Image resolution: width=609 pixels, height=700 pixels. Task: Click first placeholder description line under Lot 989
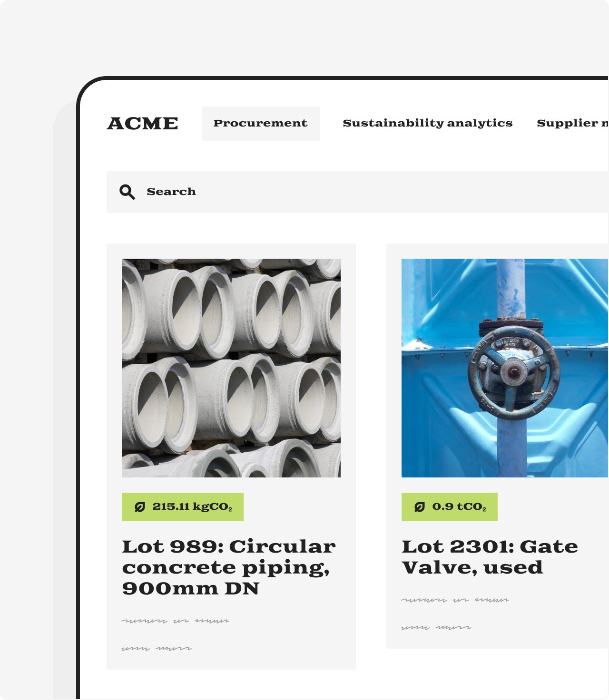pyautogui.click(x=175, y=621)
